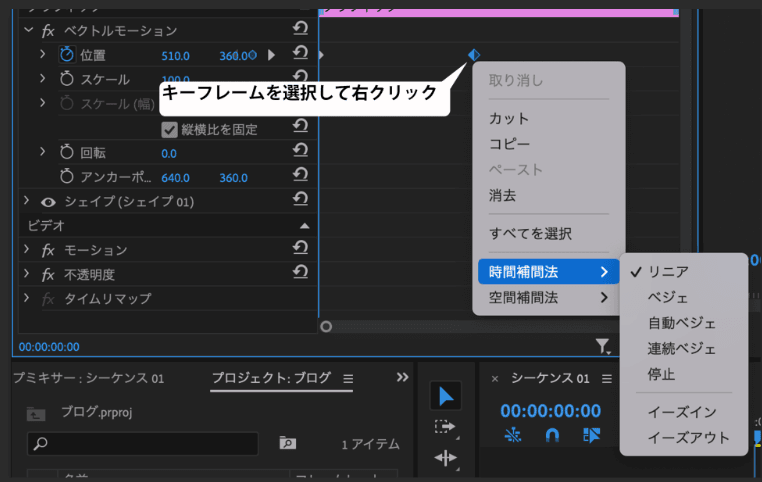Click the blue keyframe diamond on timeline
This screenshot has height=482, width=762.
pos(474,55)
